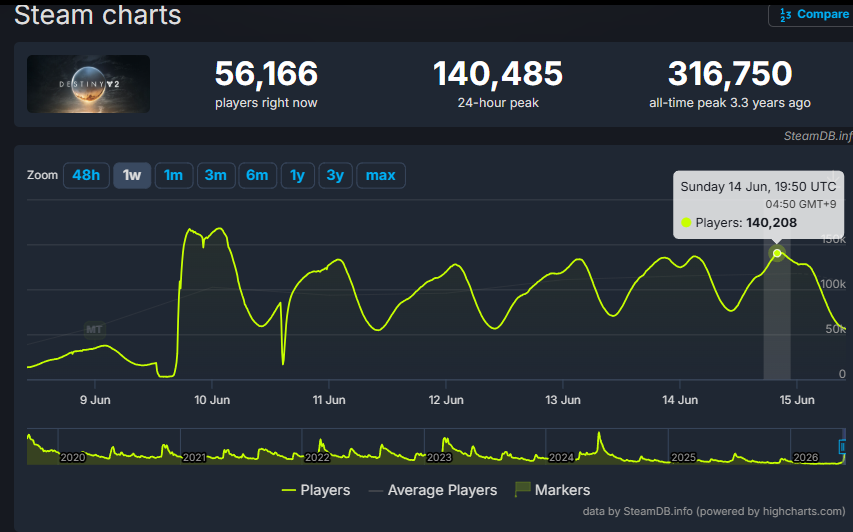Open the Compare button
The height and width of the screenshot is (532, 853).
812,14
